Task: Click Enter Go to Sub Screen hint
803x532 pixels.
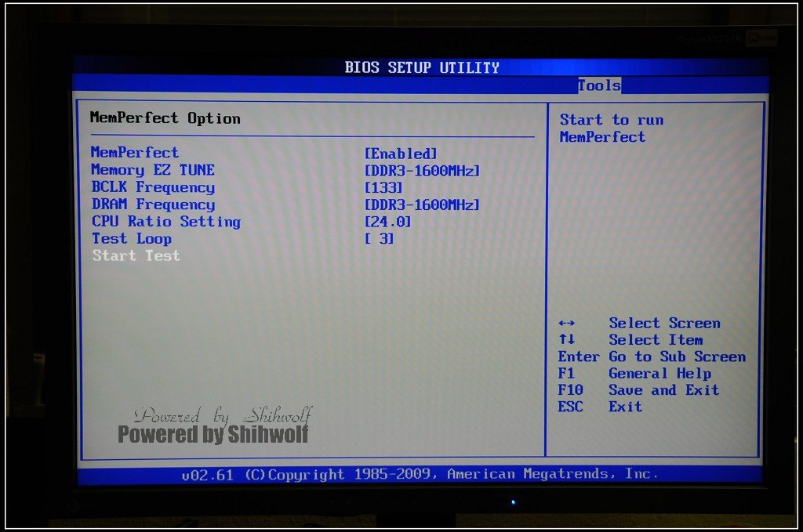Action: pos(652,356)
